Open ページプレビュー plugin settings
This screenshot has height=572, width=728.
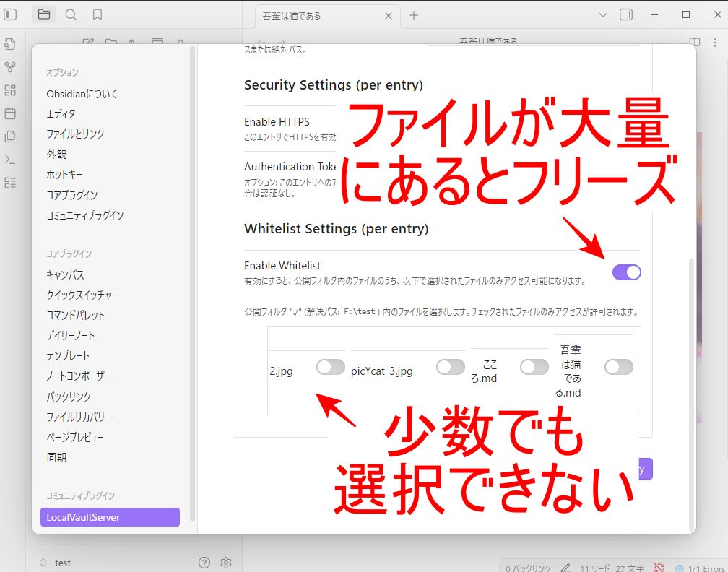click(x=75, y=438)
